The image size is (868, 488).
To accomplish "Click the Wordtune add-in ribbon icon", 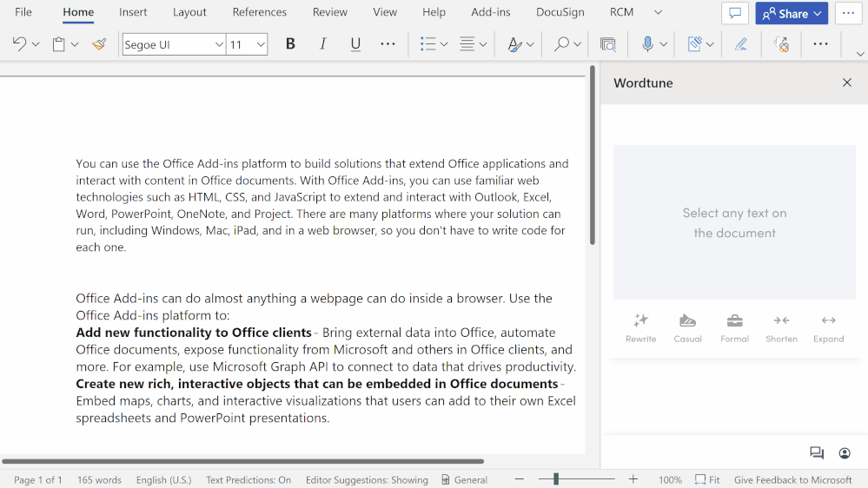I will coord(781,44).
